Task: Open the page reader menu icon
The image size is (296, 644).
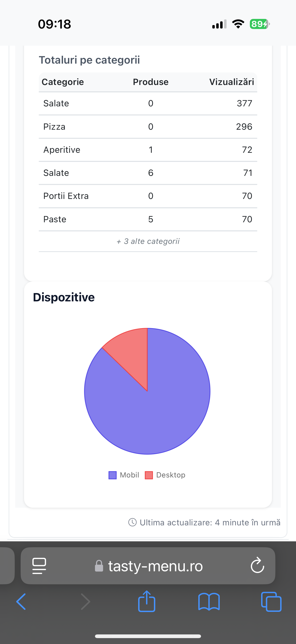Action: click(39, 565)
